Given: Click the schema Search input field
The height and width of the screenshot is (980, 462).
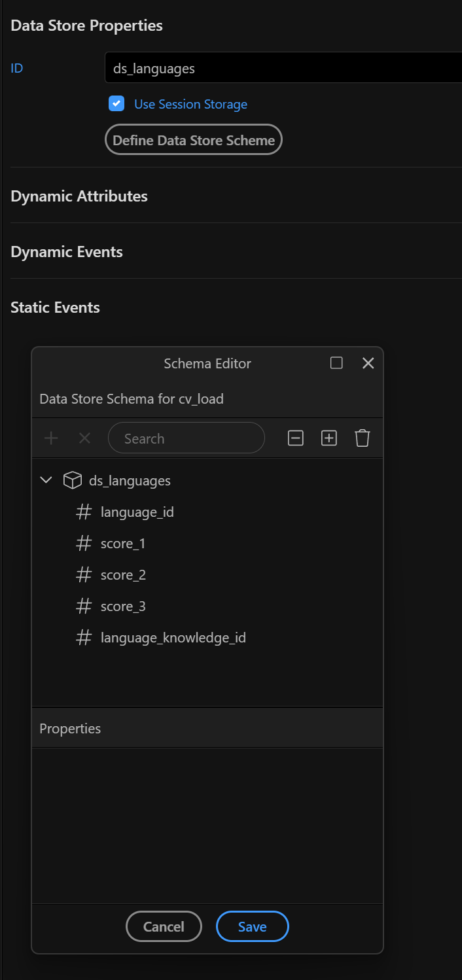Looking at the screenshot, I should pos(187,438).
